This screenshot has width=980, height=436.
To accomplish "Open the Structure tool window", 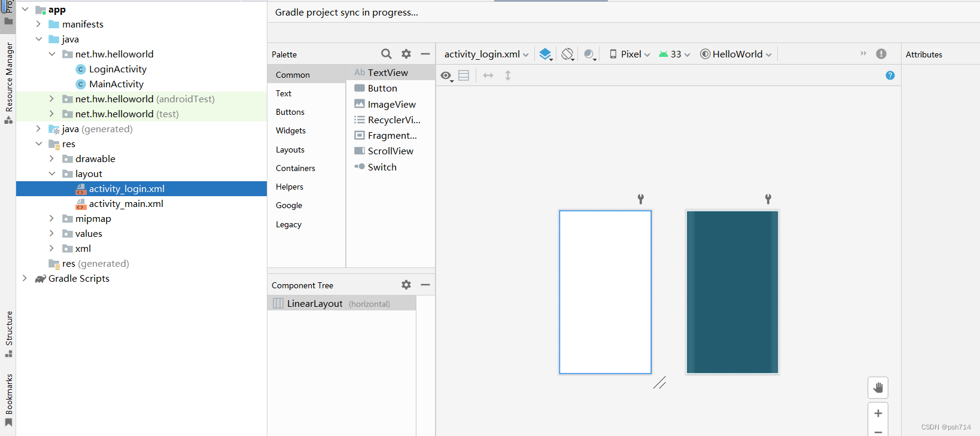I will pyautogui.click(x=8, y=334).
